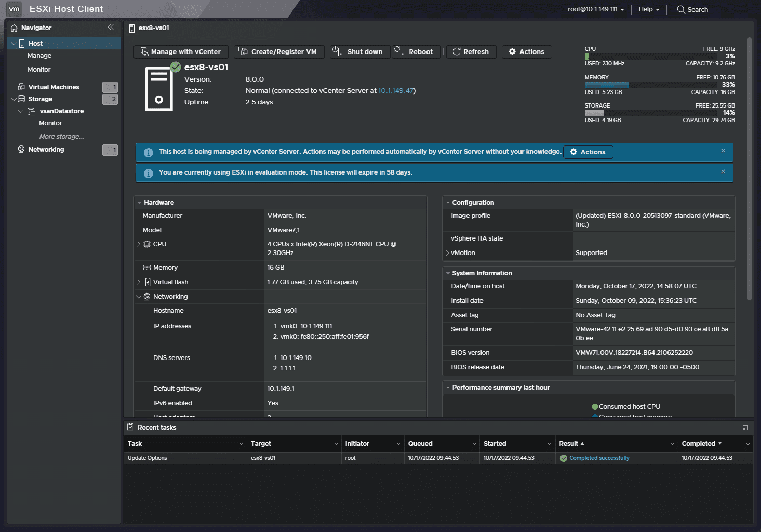Dismiss the evaluation mode license notification
This screenshot has height=532, width=761.
click(x=723, y=171)
